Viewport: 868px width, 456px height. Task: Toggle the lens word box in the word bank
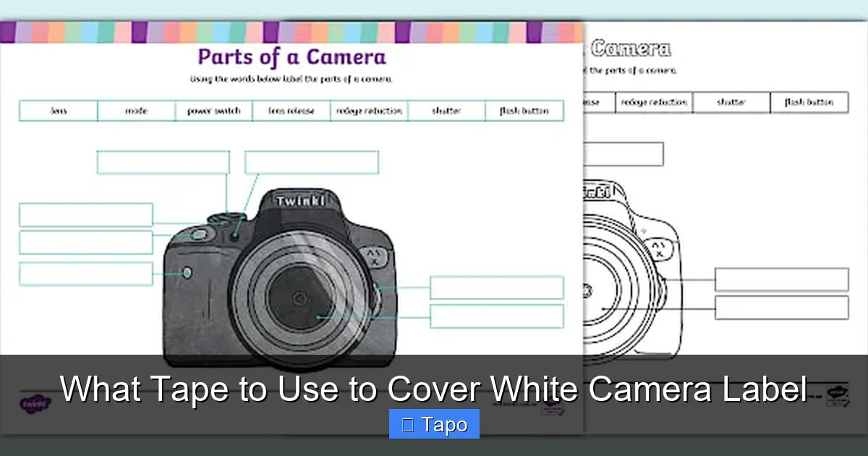click(57, 111)
